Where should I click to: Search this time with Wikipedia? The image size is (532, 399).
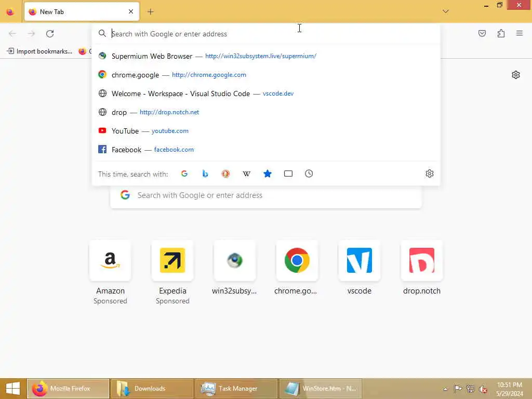[x=247, y=174]
